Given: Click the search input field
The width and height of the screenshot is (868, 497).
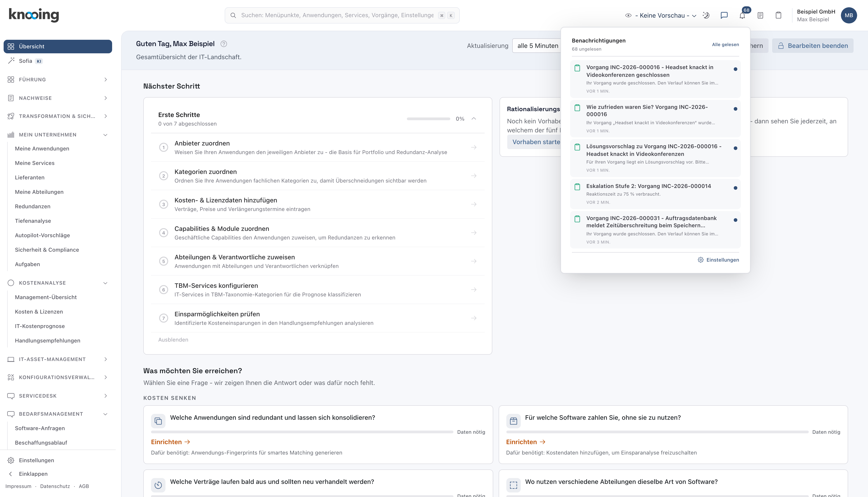Looking at the screenshot, I should 342,15.
